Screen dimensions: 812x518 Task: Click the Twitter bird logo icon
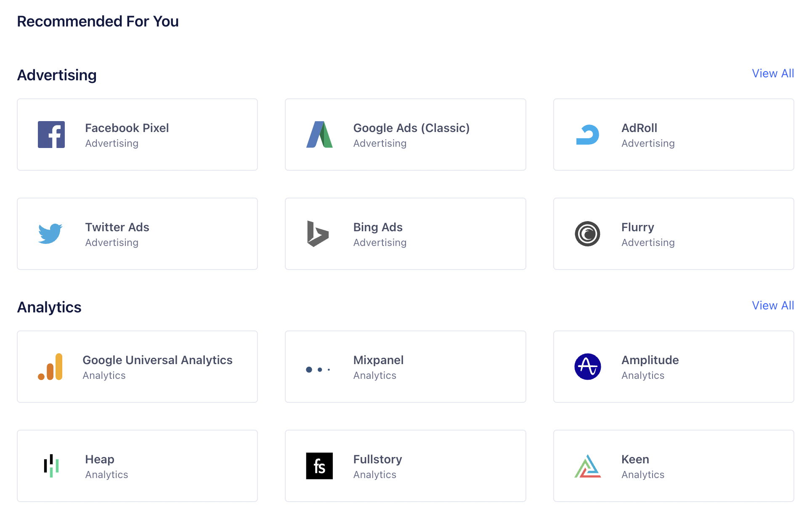50,234
